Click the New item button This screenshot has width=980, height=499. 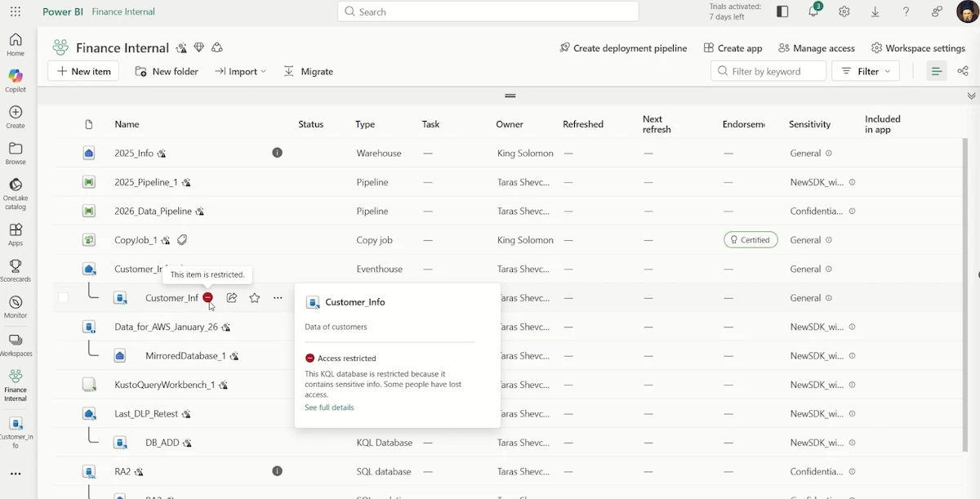[x=83, y=71]
